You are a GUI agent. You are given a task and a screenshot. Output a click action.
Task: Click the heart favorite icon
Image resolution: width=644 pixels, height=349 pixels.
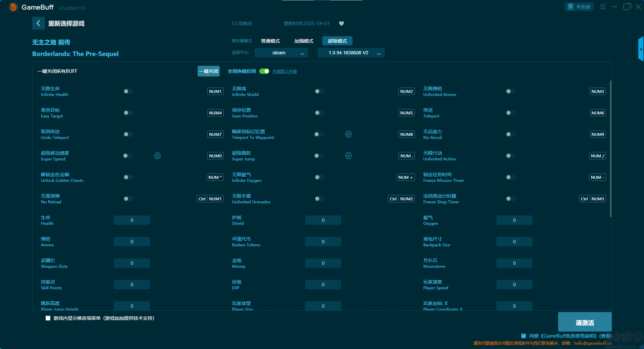click(341, 23)
